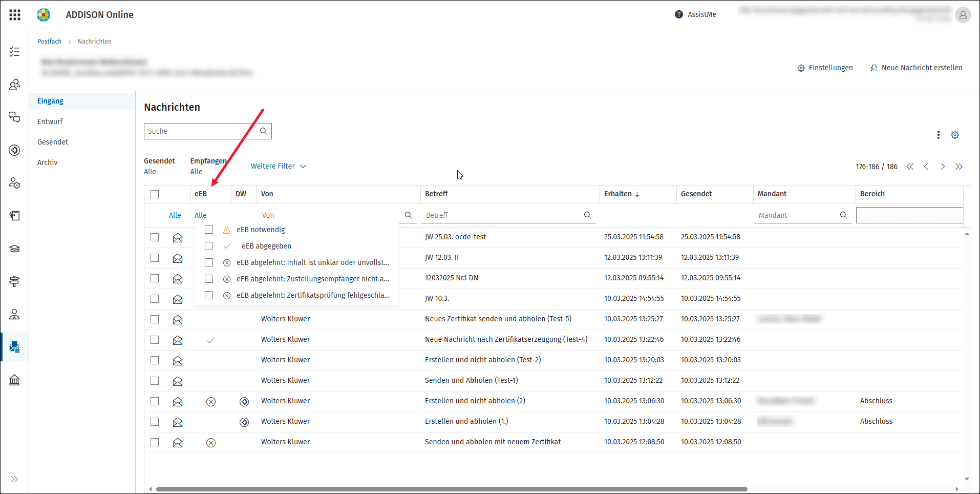This screenshot has width=980, height=494.
Task: Tick the eEB abgegeben filter checkbox
Action: [209, 246]
